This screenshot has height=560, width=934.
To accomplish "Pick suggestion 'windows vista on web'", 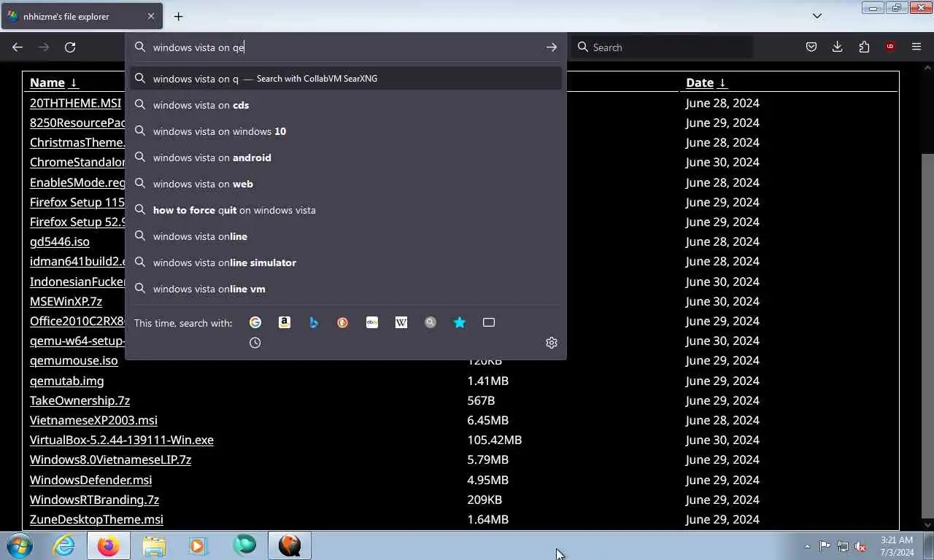I will pyautogui.click(x=346, y=184).
